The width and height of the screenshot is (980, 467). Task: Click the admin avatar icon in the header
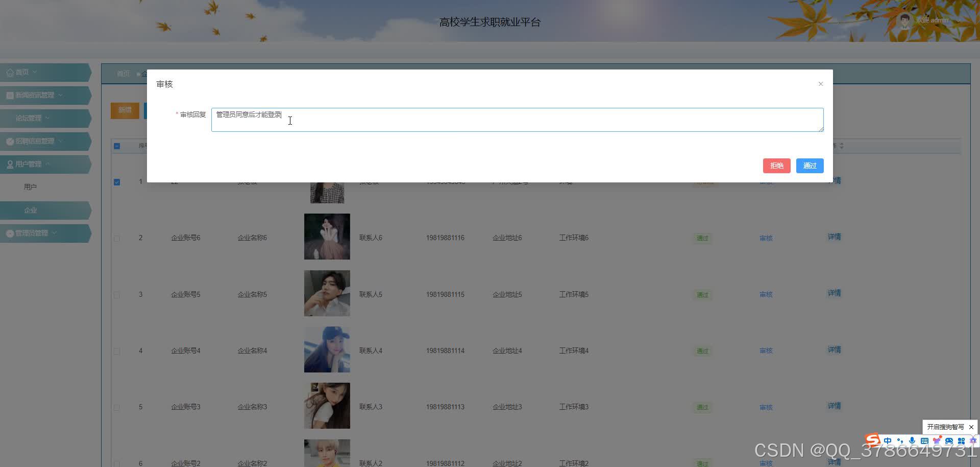click(x=905, y=21)
